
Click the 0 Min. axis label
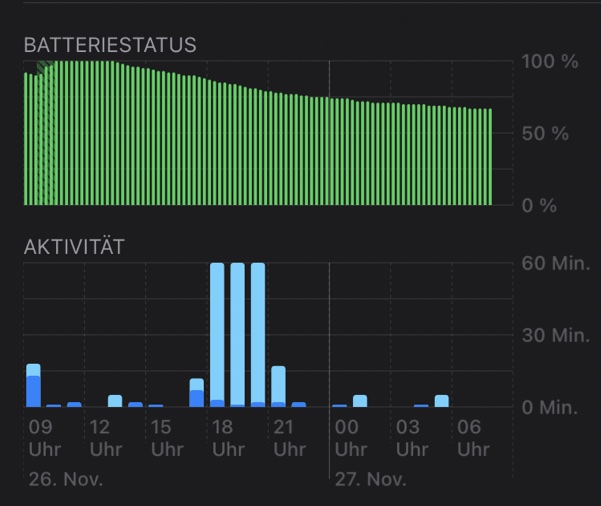(550, 407)
